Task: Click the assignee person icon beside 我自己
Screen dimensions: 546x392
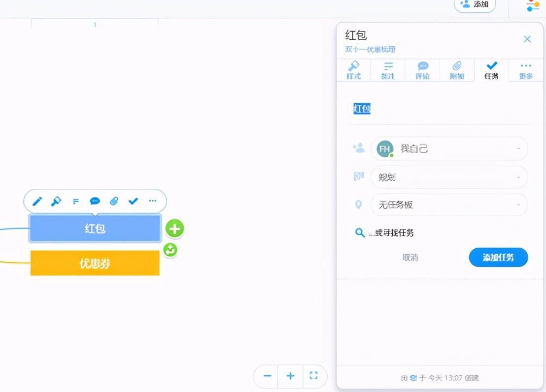Action: [x=358, y=148]
